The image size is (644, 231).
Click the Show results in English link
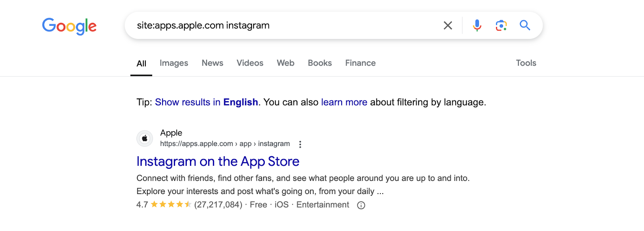[206, 102]
